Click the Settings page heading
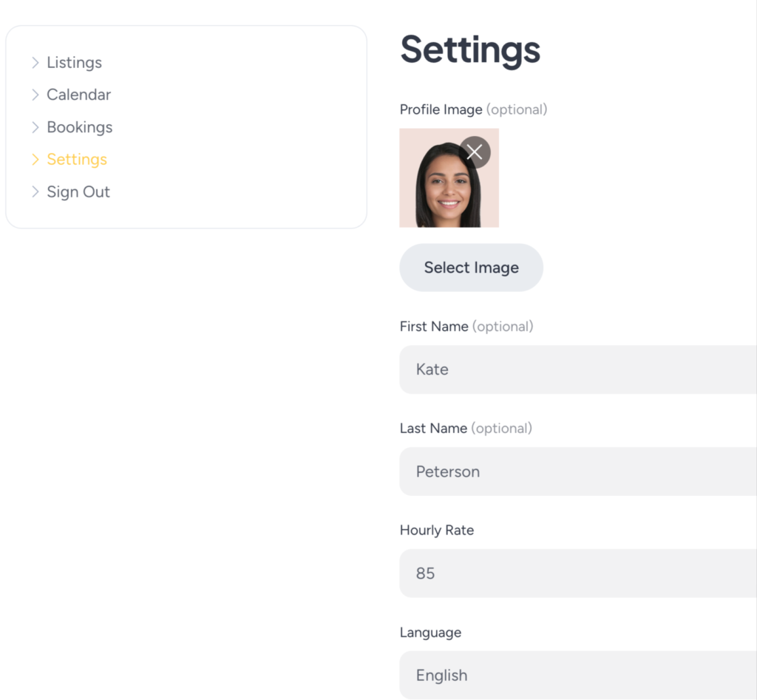The image size is (757, 700). [x=470, y=50]
